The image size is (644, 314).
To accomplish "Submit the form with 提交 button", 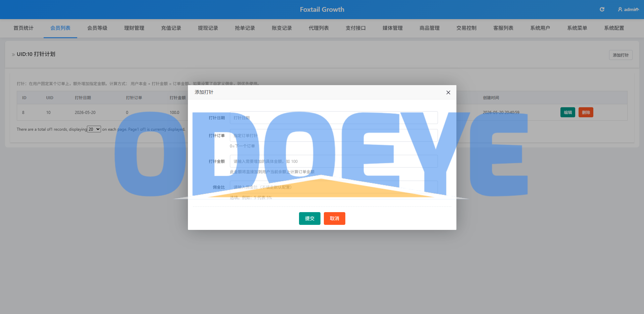I will (309, 218).
